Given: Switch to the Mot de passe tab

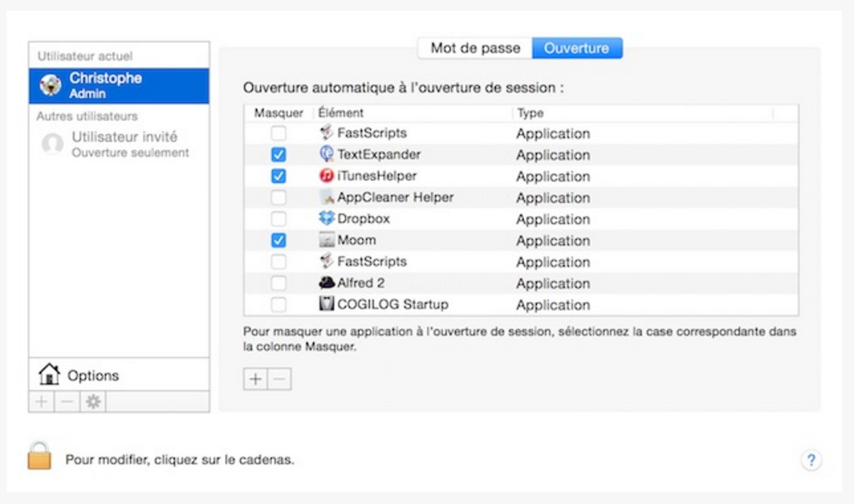Looking at the screenshot, I should 475,48.
